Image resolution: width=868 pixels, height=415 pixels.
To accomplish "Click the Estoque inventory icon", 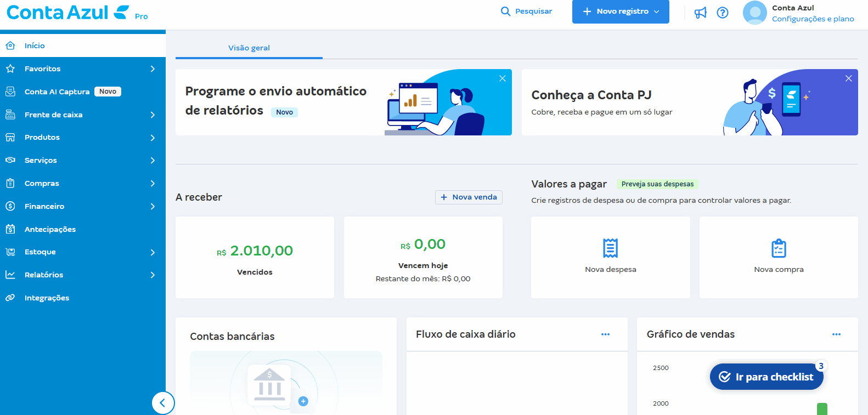I will point(10,252).
